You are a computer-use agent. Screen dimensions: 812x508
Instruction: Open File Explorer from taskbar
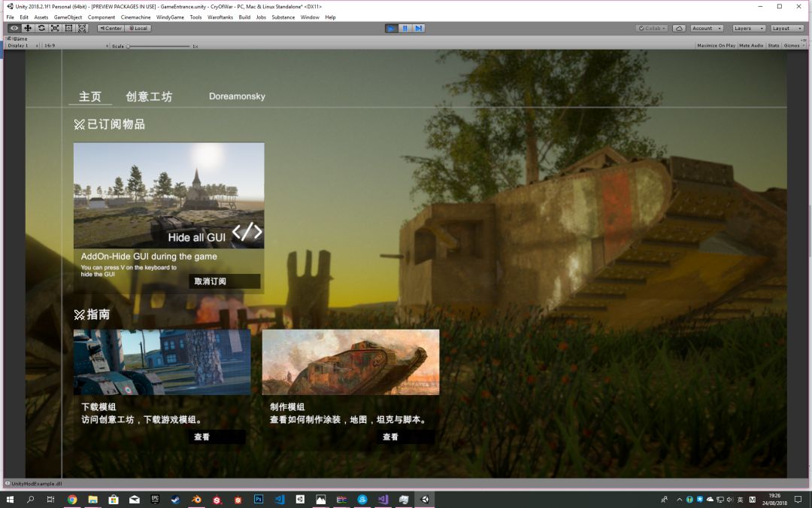coord(92,499)
